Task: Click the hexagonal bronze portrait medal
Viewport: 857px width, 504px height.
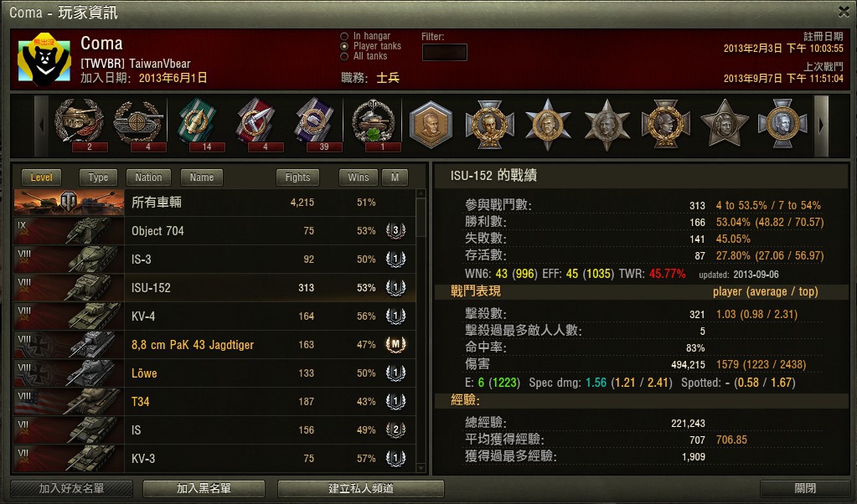Action: click(431, 125)
